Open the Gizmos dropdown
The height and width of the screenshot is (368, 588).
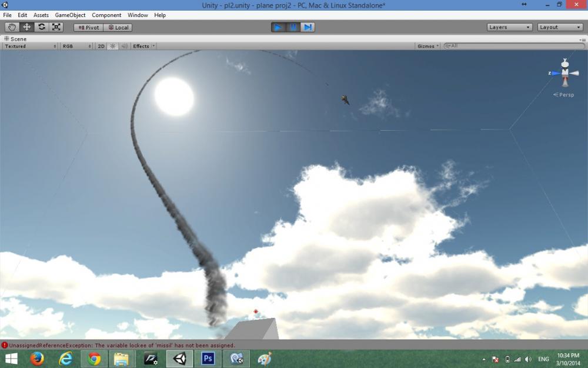[x=427, y=46]
